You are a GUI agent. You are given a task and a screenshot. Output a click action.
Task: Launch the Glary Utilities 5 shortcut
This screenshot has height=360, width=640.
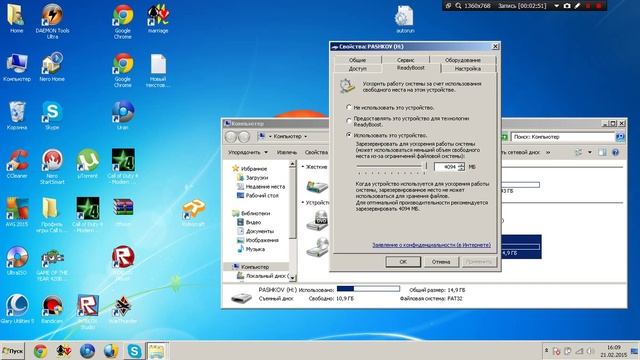pos(17,309)
